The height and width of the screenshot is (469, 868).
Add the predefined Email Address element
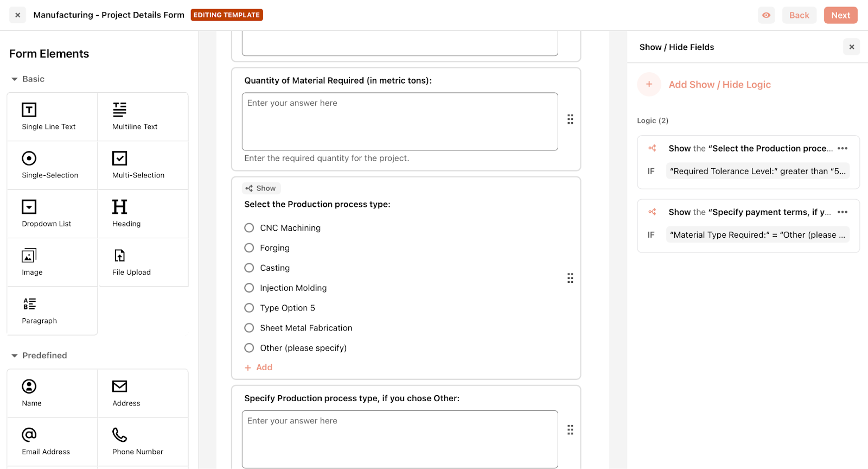(52, 442)
